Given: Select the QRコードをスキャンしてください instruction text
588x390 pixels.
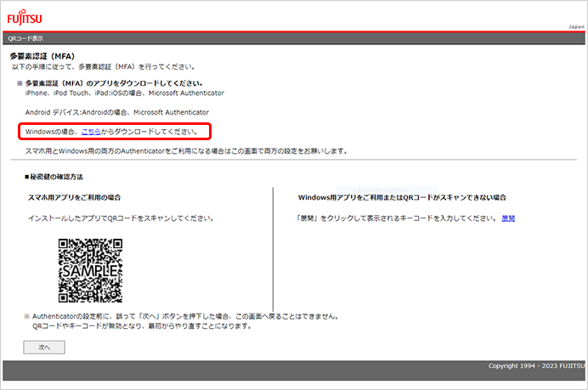Looking at the screenshot, I should click(x=121, y=218).
